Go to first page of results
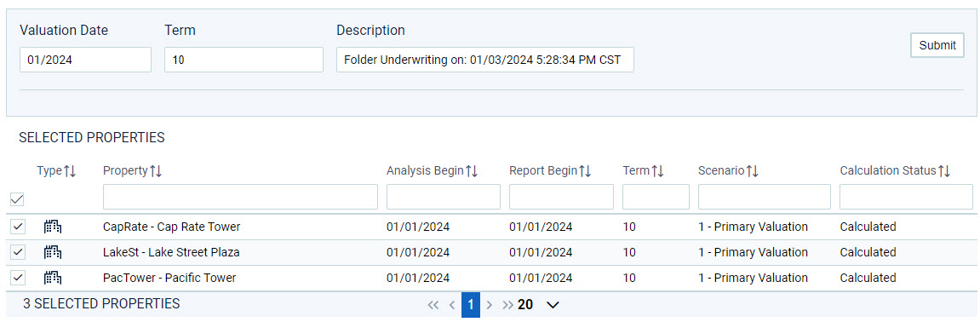The image size is (980, 322). [x=433, y=305]
